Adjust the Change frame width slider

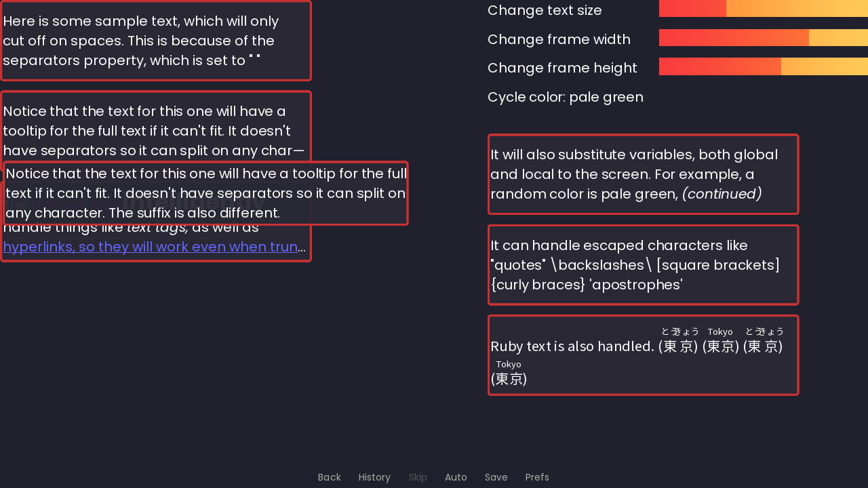(764, 37)
